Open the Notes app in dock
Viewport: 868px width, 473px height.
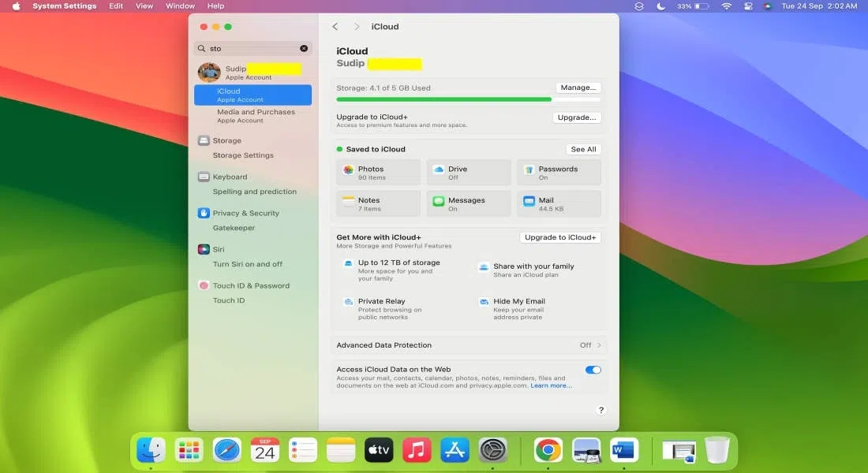341,450
